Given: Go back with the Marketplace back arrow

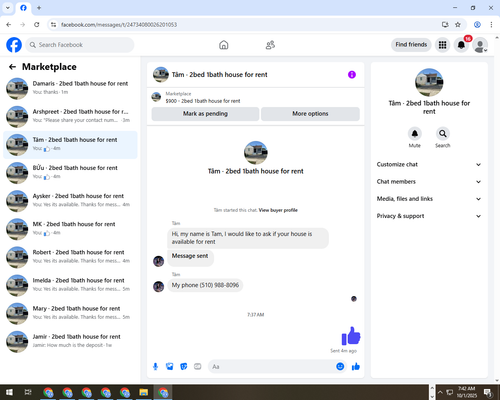Looking at the screenshot, I should click(12, 67).
